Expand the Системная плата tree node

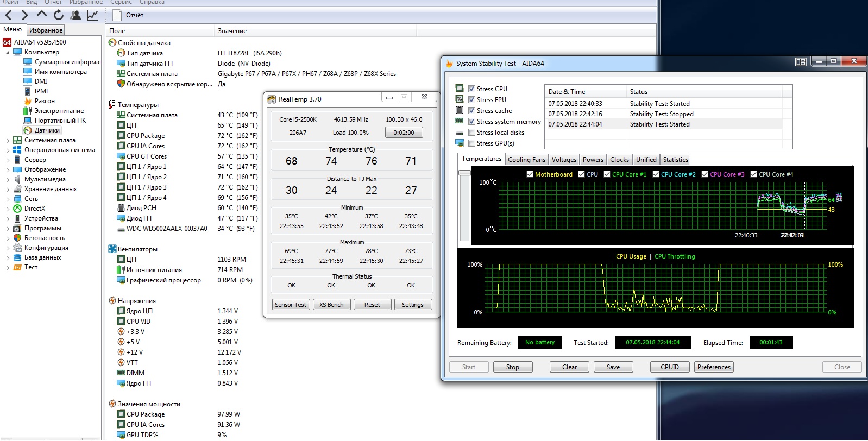(x=8, y=140)
